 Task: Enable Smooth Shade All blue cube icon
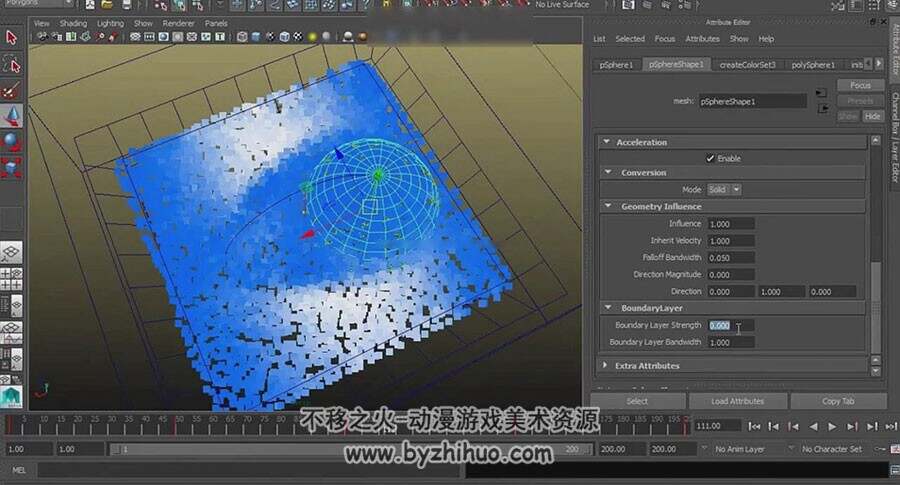click(x=256, y=37)
